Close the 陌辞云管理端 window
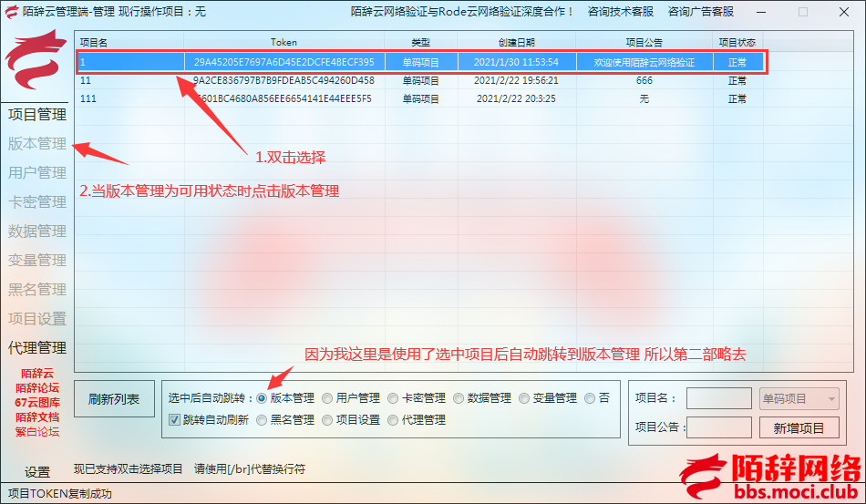The image size is (866, 504). point(844,12)
